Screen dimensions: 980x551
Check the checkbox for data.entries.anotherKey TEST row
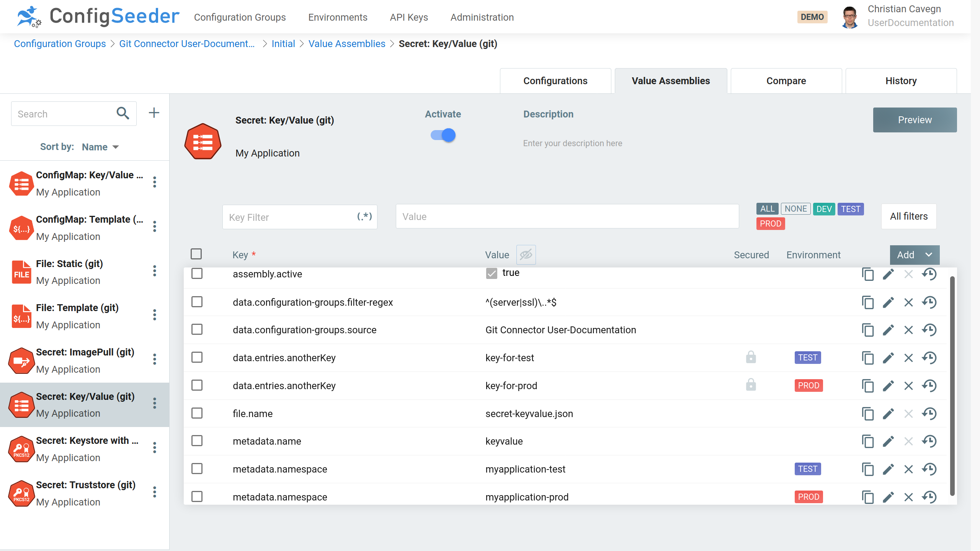click(197, 357)
